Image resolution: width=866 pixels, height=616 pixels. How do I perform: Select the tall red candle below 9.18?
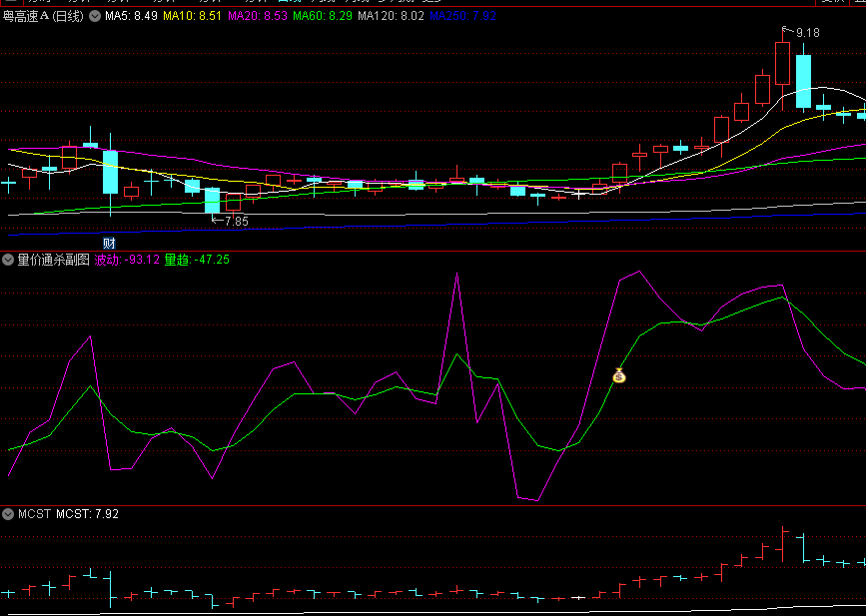click(783, 65)
